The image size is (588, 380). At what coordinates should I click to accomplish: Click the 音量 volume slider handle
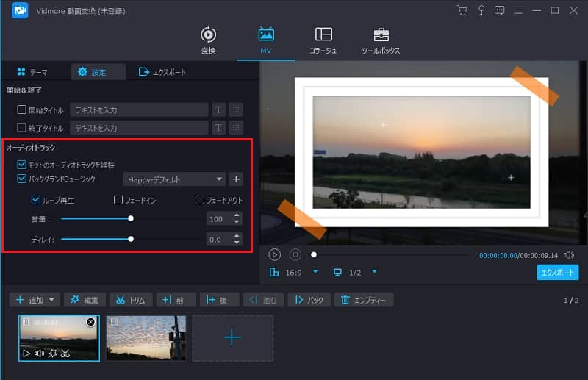131,218
